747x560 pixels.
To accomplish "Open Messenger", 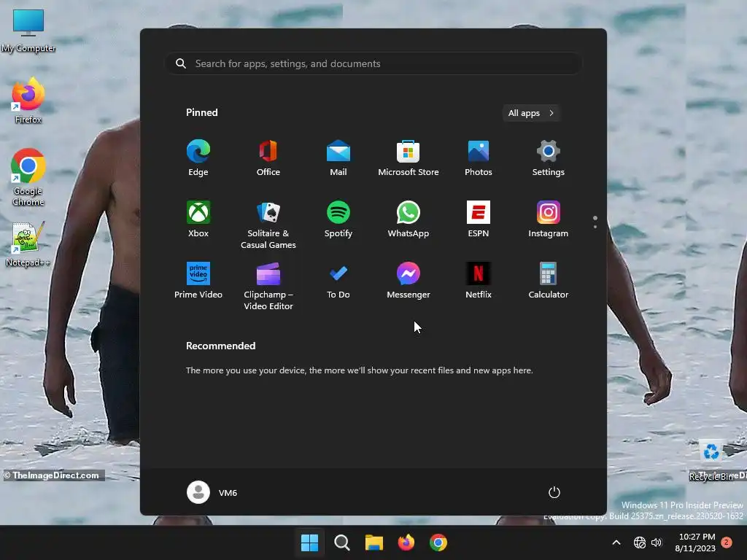I will (x=409, y=281).
